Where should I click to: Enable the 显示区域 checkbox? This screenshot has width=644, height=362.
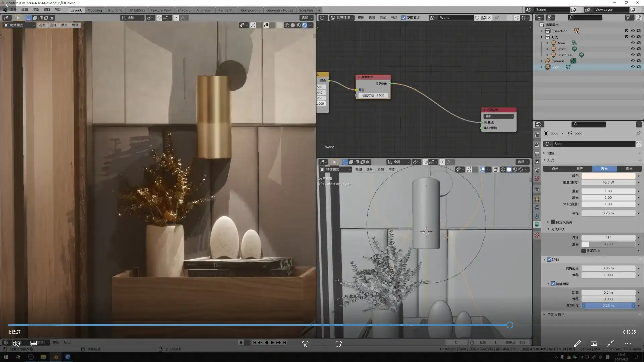584,251
